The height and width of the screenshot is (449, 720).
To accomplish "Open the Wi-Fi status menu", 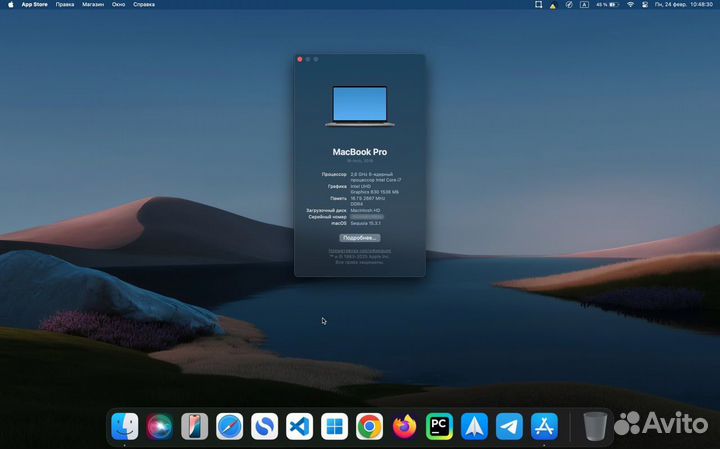I will 630,5.
